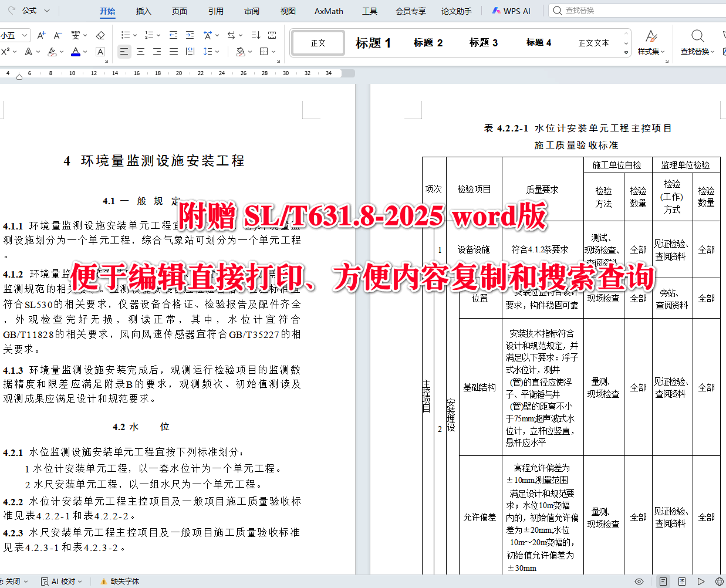Click the paragraph shading bucket icon
The height and width of the screenshot is (588, 726).
(240, 52)
